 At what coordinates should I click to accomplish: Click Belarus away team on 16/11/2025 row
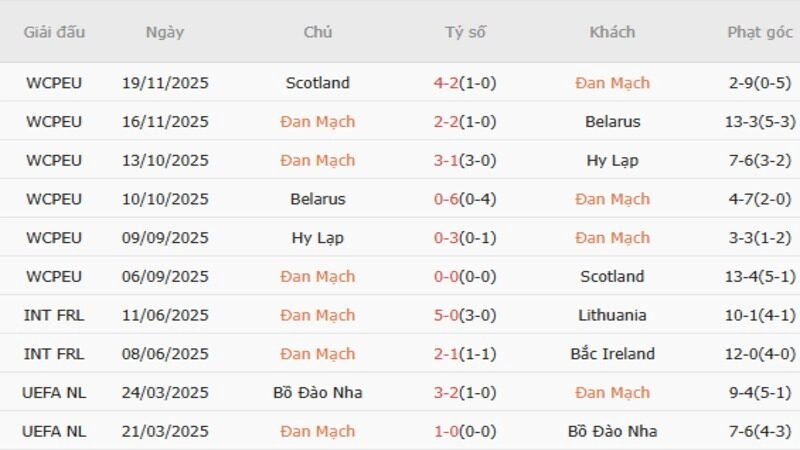pyautogui.click(x=612, y=122)
